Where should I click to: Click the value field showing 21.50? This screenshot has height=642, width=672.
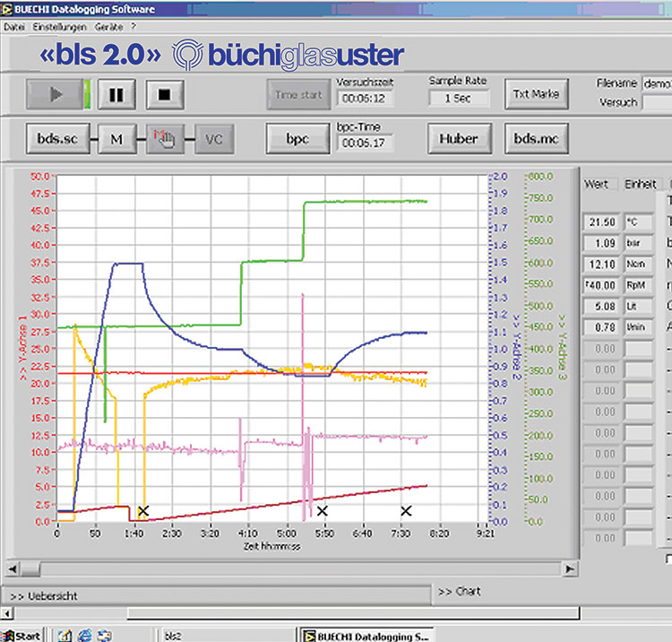coord(601,222)
